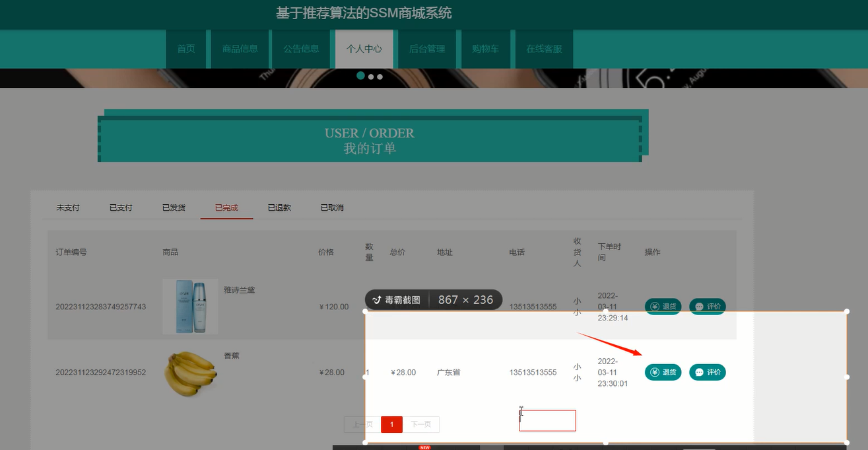Image resolution: width=868 pixels, height=450 pixels.
Task: Click the 基于推荐算法的SSM商城系统 site title
Action: [x=364, y=13]
